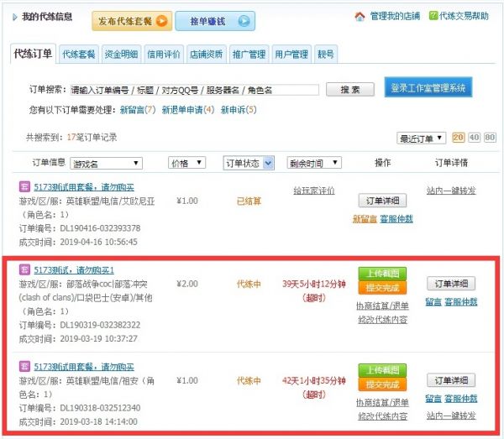Image resolution: width=504 pixels, height=439 pixels.
Task: Set page size to 80 per page
Action: point(489,138)
